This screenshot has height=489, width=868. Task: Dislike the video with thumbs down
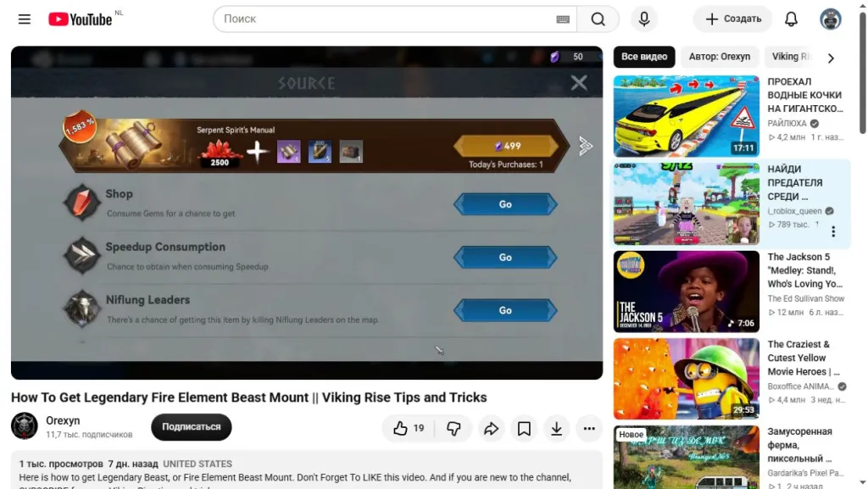pyautogui.click(x=453, y=428)
